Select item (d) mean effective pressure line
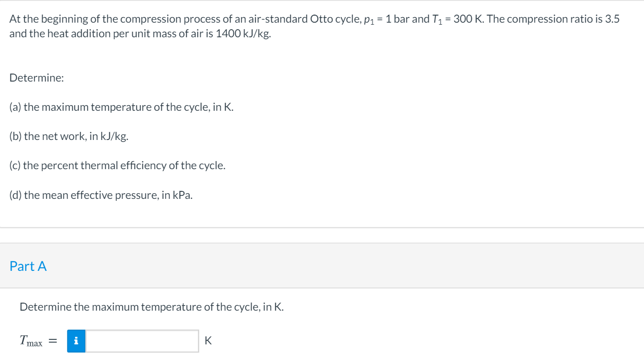The height and width of the screenshot is (363, 644). [x=101, y=195]
